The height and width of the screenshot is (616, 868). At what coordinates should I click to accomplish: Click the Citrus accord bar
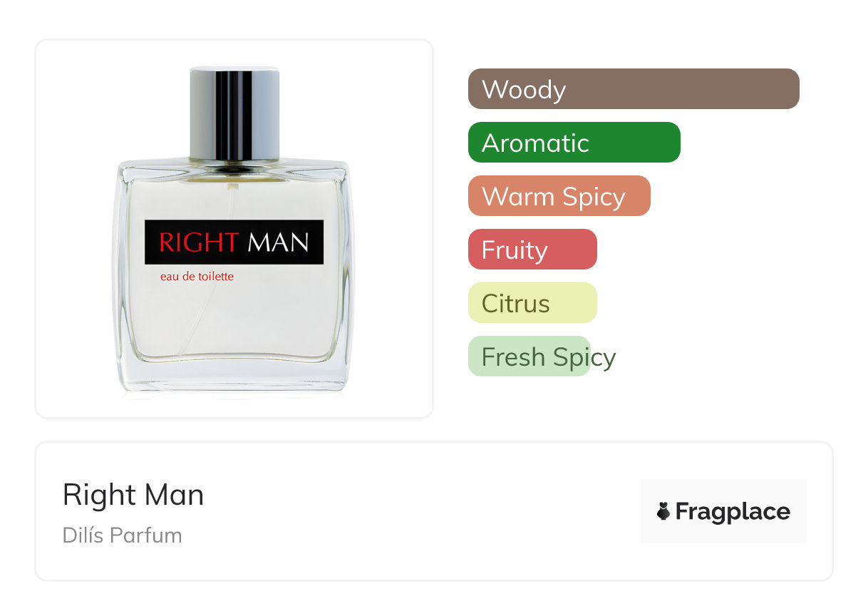[532, 303]
